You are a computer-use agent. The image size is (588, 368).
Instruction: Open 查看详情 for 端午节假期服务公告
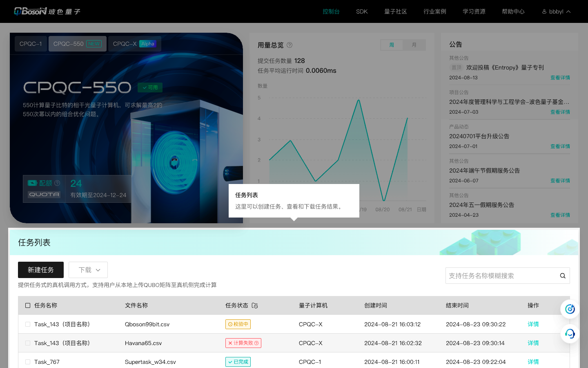coord(560,181)
